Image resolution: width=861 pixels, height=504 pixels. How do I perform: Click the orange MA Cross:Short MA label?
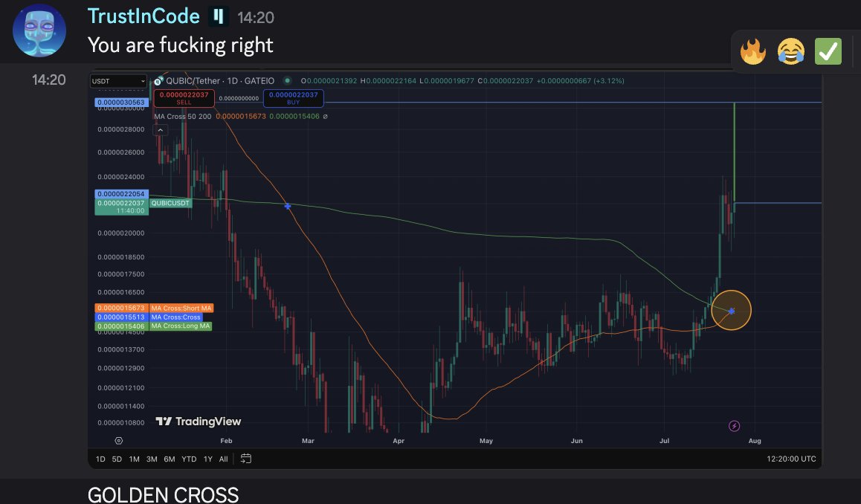pos(181,308)
